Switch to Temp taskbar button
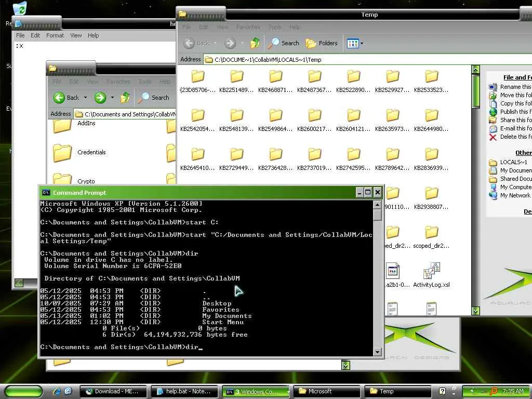This screenshot has width=532, height=399. [x=397, y=392]
